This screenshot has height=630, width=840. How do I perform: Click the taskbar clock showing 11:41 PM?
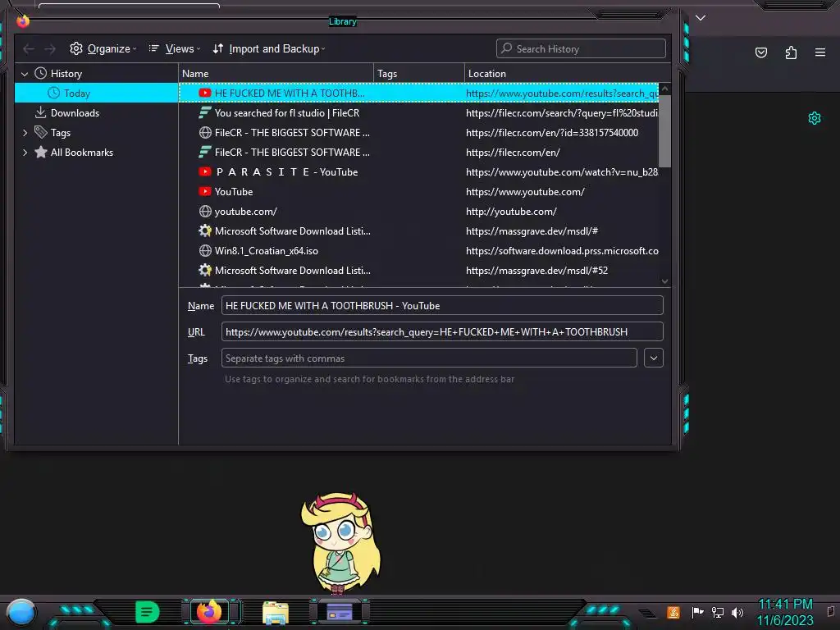[785, 612]
